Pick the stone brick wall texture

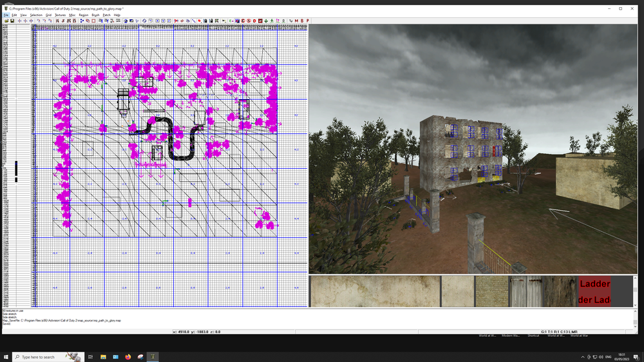491,292
